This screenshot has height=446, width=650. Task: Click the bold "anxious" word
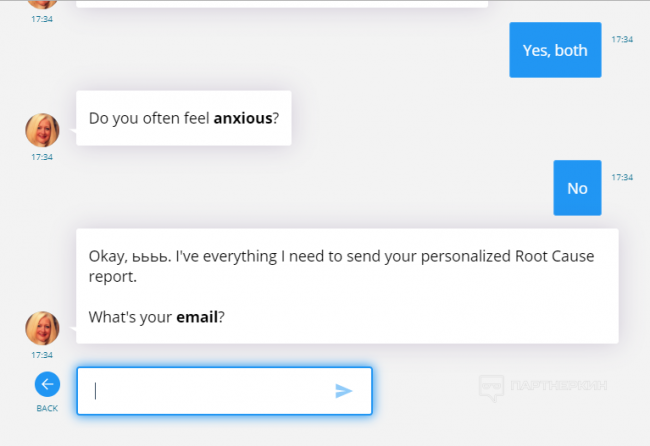(x=243, y=118)
